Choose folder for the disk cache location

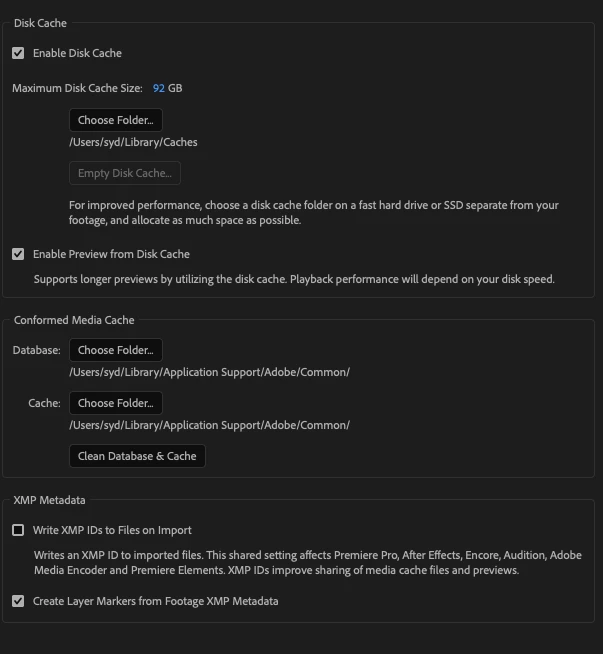116,120
